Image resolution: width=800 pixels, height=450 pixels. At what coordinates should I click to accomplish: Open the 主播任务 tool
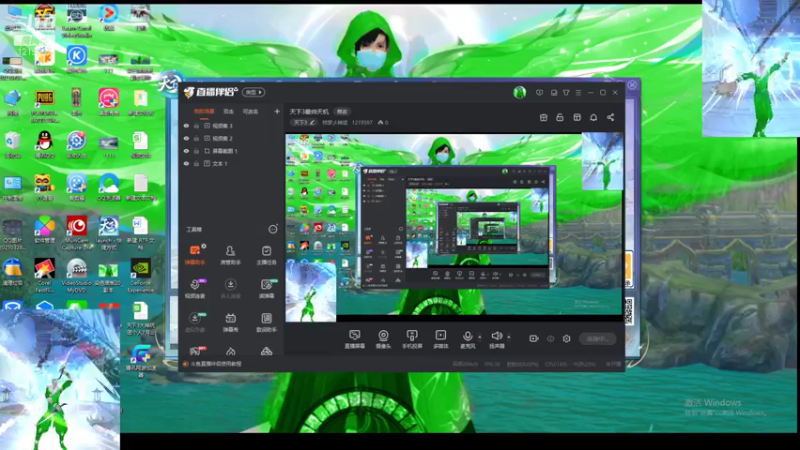click(x=266, y=255)
